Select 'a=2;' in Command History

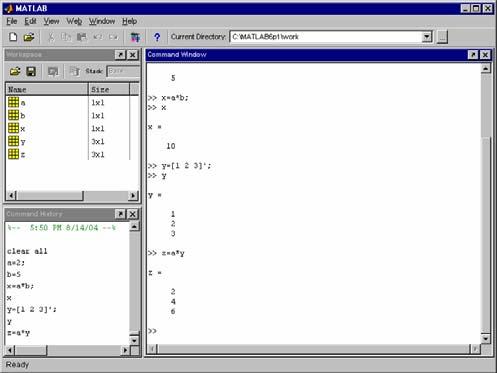click(16, 263)
